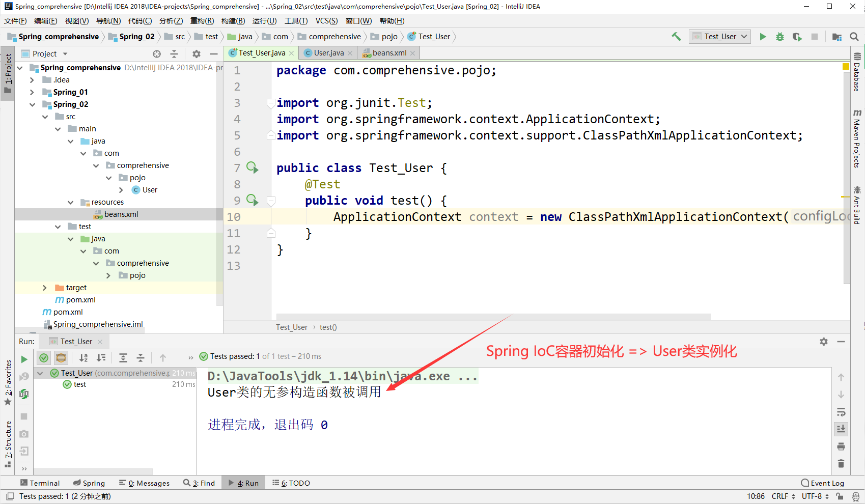The height and width of the screenshot is (504, 865).
Task: Expand the target folder
Action: click(45, 288)
